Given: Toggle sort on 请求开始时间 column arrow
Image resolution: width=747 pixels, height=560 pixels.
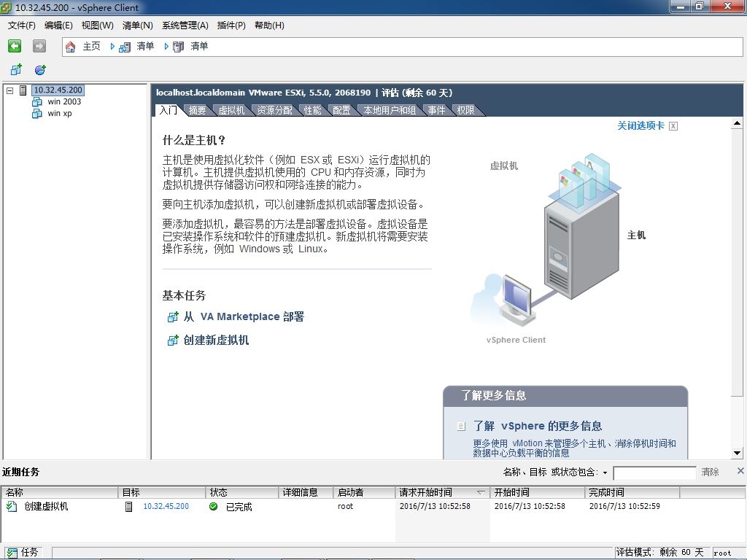Looking at the screenshot, I should [x=481, y=492].
